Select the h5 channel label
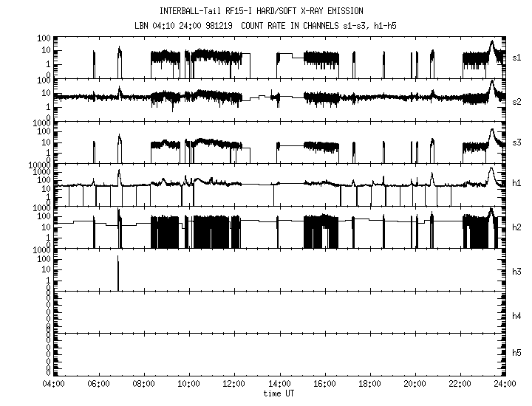This screenshot has height=406, width=532. (x=517, y=353)
